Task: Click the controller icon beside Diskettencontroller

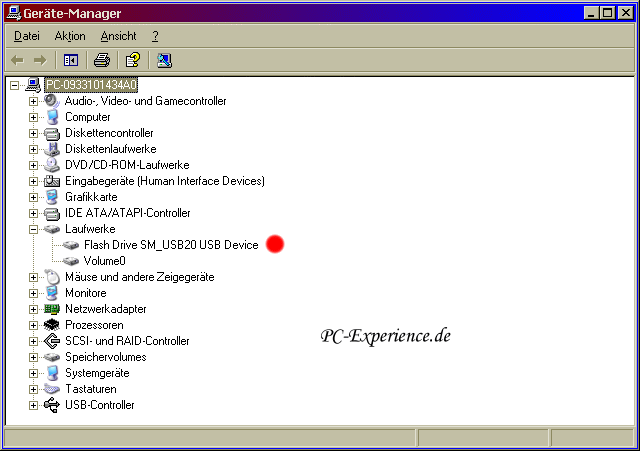Action: [52, 133]
